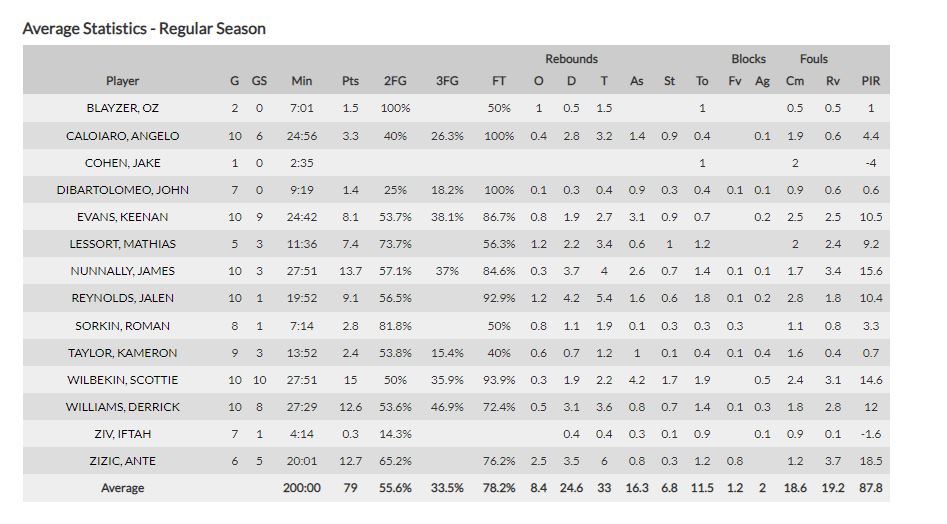Viewport: 947px width, 524px height.
Task: Open NUNNALLY, JAMES player profile
Action: coord(122,271)
